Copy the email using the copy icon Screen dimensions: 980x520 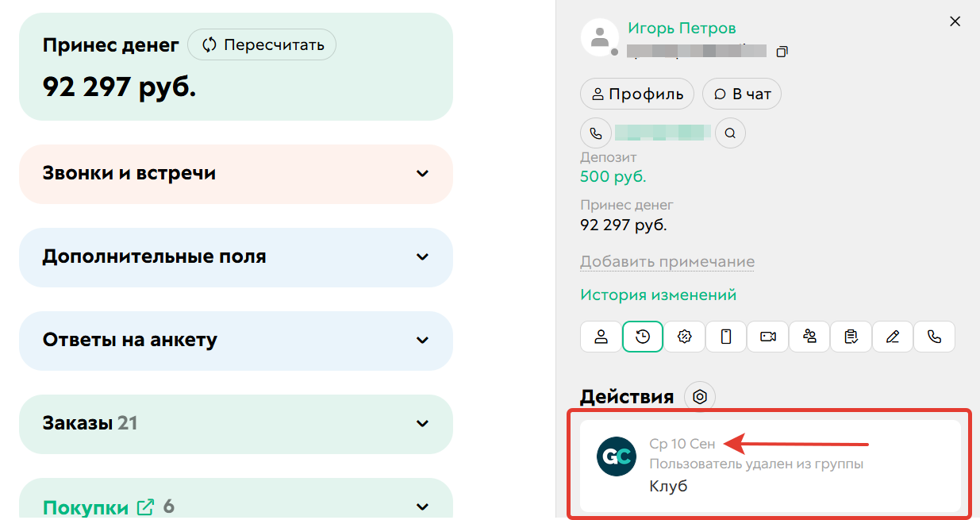(x=782, y=52)
